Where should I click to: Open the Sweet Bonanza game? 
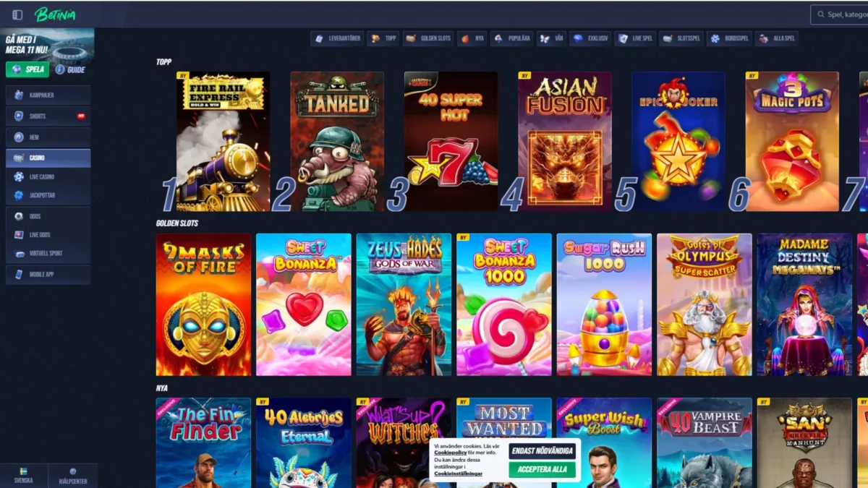pyautogui.click(x=304, y=304)
